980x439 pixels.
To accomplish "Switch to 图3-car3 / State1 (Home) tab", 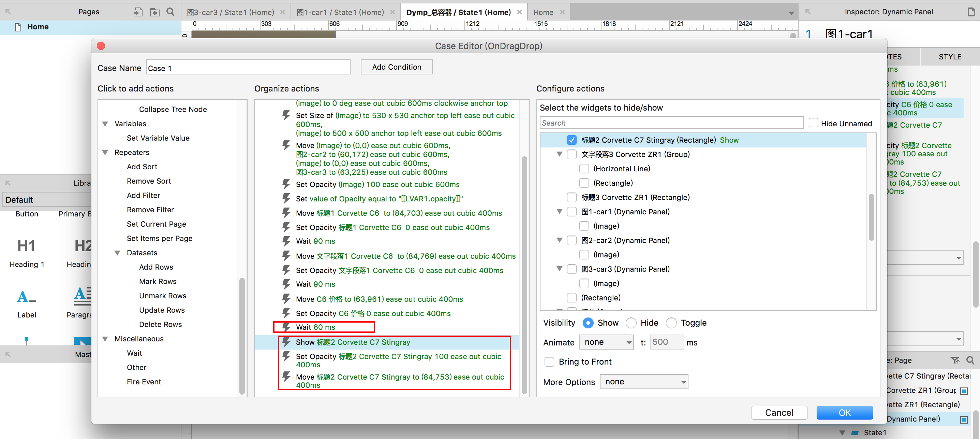I will pyautogui.click(x=231, y=12).
